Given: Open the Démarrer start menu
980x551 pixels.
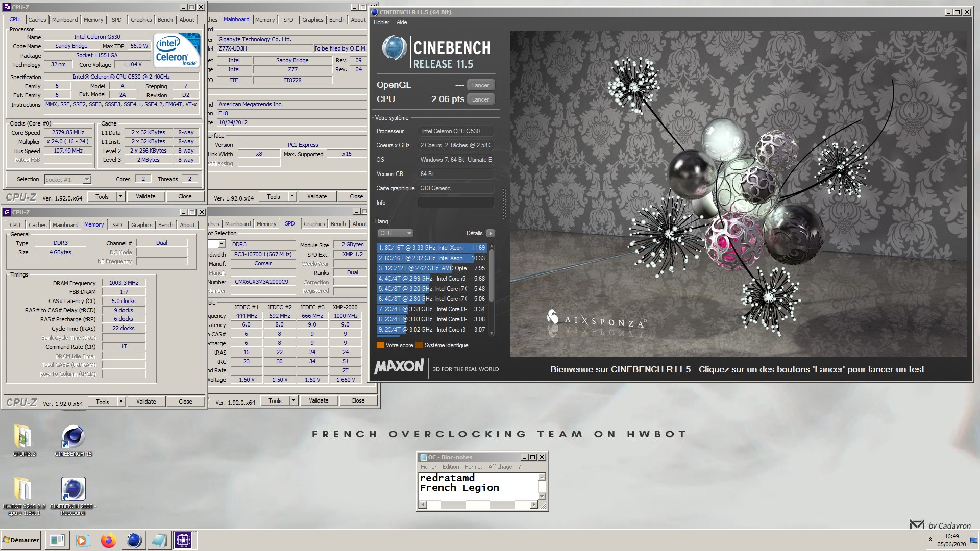Looking at the screenshot, I should (x=20, y=540).
